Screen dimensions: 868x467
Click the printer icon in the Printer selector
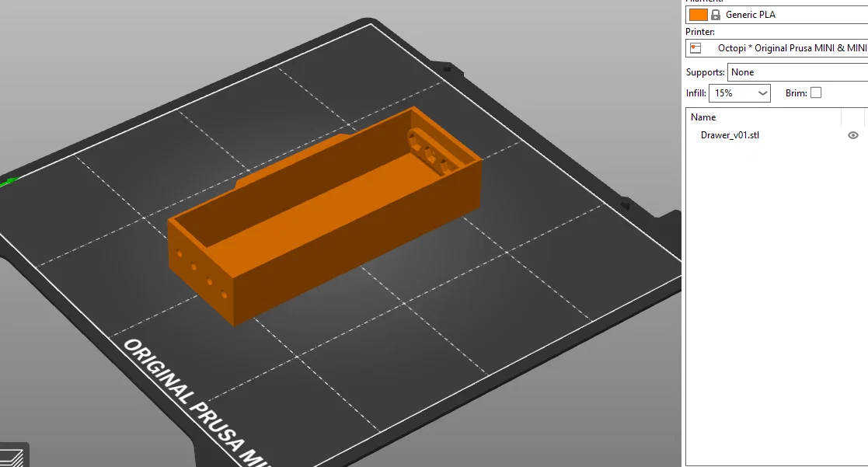tap(695, 48)
